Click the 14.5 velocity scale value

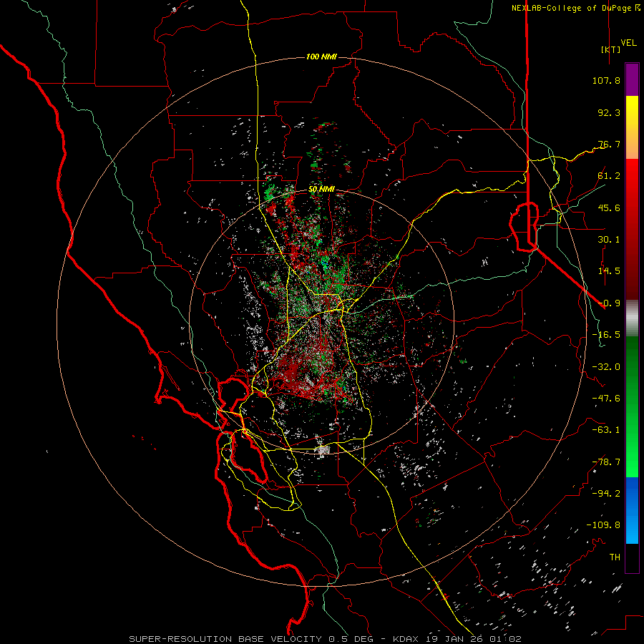click(x=609, y=271)
